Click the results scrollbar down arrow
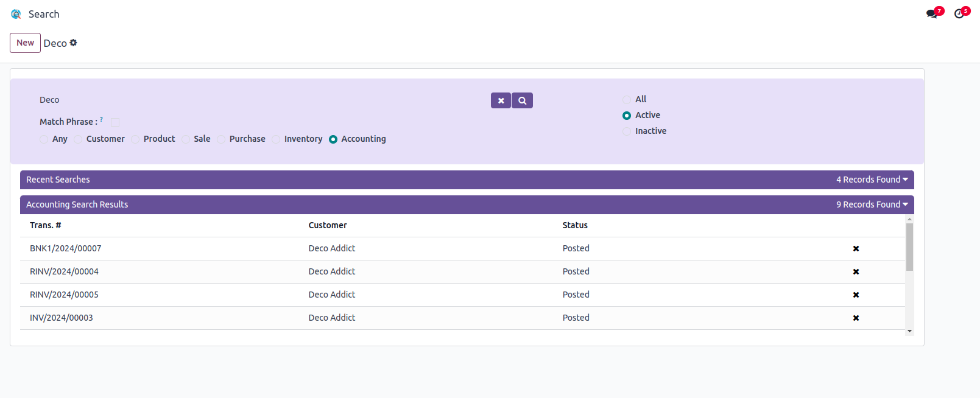Screen dimensions: 980x398 [x=909, y=331]
